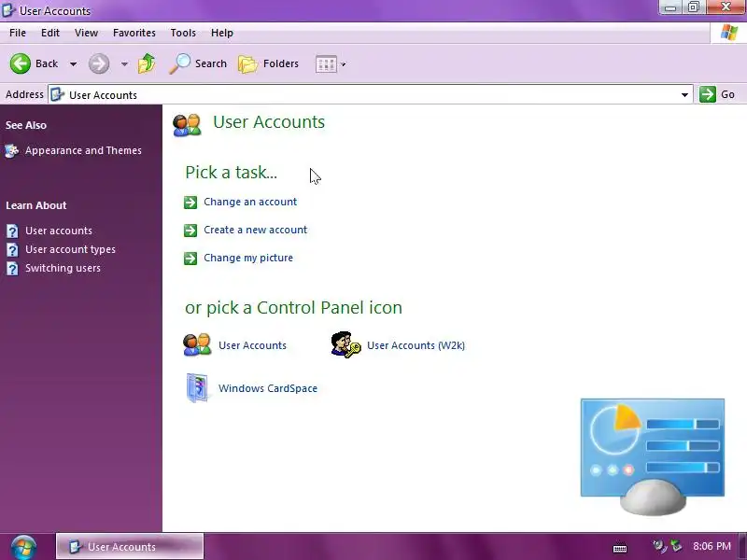Viewport: 747px width, 560px height.
Task: Click the tray icon left of the clock
Action: [676, 546]
